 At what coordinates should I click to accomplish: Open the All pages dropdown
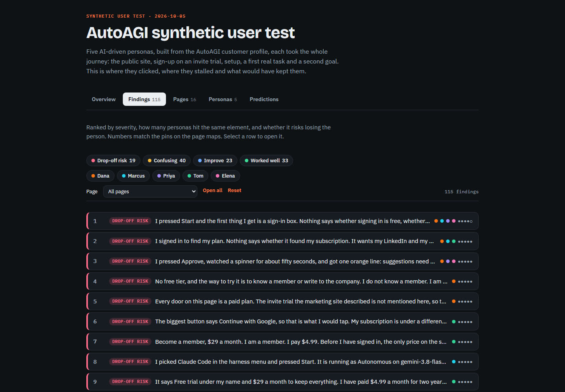[150, 191]
